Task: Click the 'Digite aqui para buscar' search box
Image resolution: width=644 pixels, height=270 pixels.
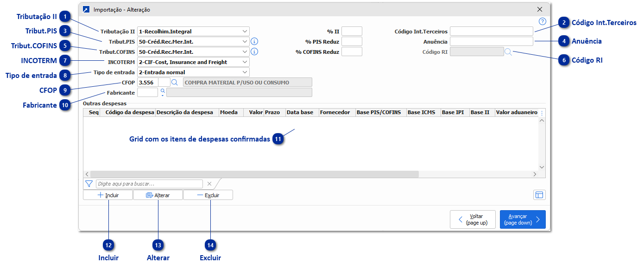Action: tap(149, 184)
